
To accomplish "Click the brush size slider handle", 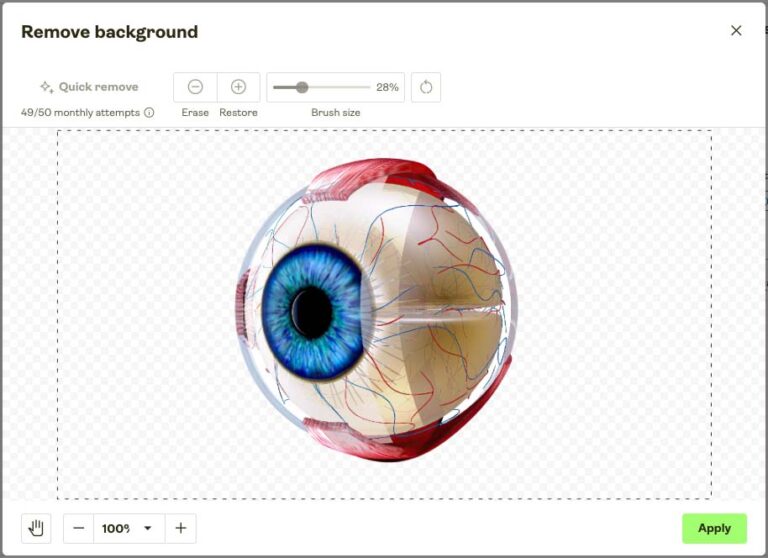I will (x=302, y=87).
